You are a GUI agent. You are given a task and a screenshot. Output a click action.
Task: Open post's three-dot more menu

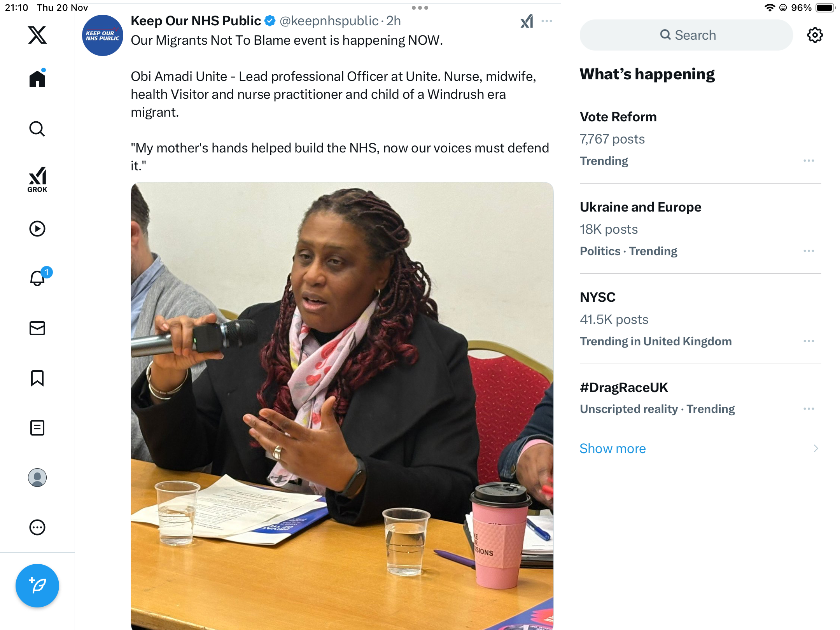coord(547,21)
